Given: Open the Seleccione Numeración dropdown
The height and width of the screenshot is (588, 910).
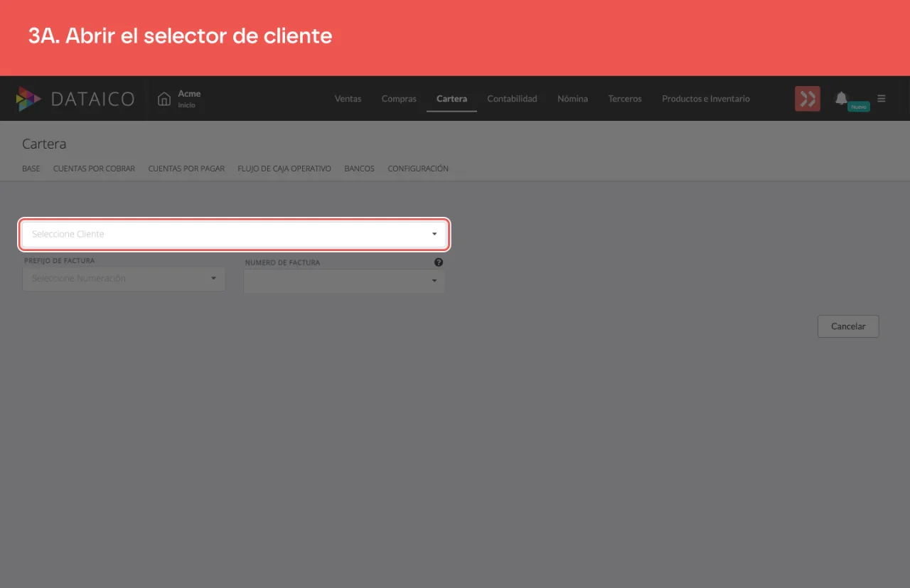Looking at the screenshot, I should (x=124, y=279).
